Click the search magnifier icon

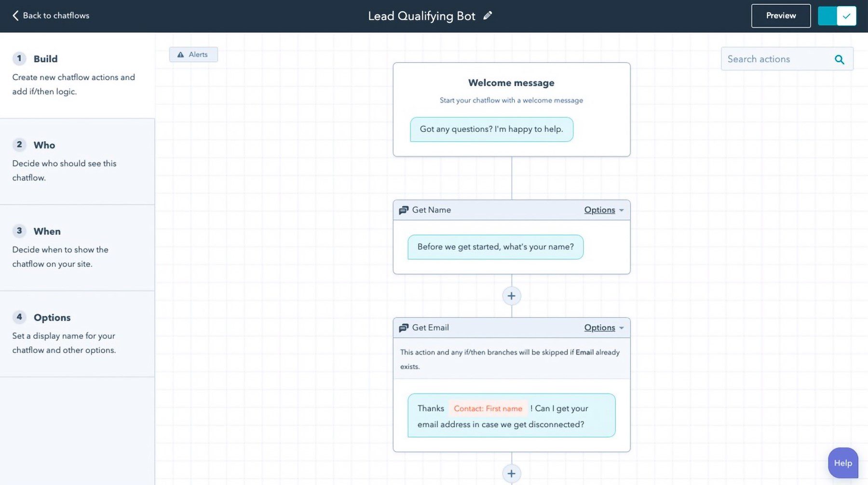tap(840, 59)
